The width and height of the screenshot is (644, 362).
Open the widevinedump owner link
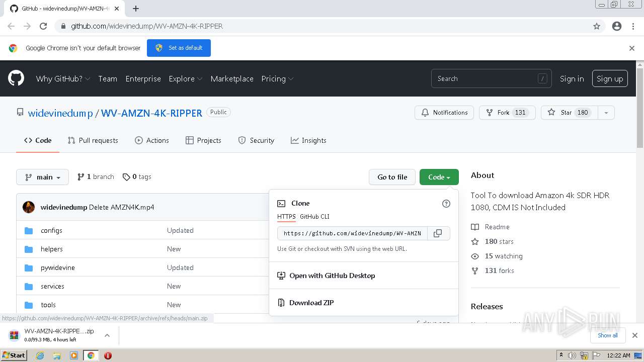coord(60,113)
